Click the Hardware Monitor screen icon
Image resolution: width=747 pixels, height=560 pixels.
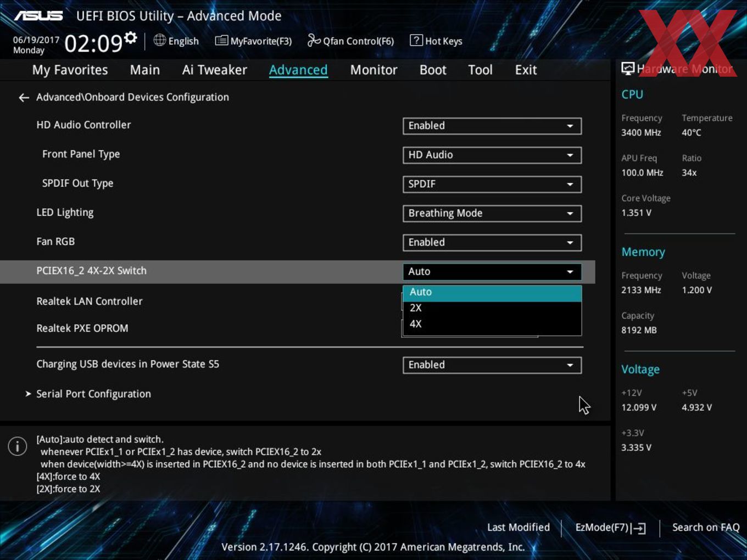(x=628, y=69)
